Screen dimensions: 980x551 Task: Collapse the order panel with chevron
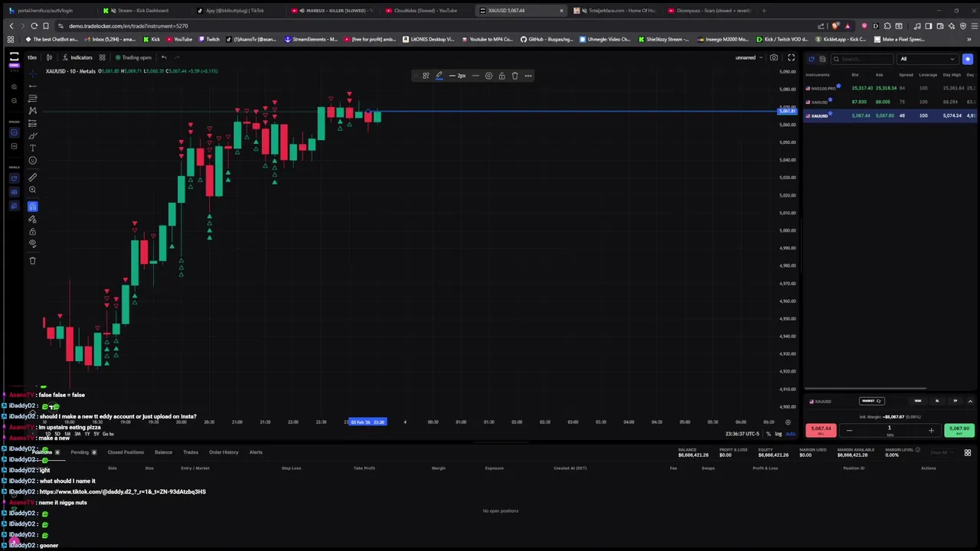[970, 401]
